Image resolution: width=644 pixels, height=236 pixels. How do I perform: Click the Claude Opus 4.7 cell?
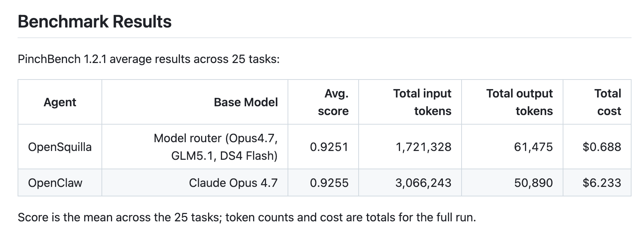(x=233, y=183)
